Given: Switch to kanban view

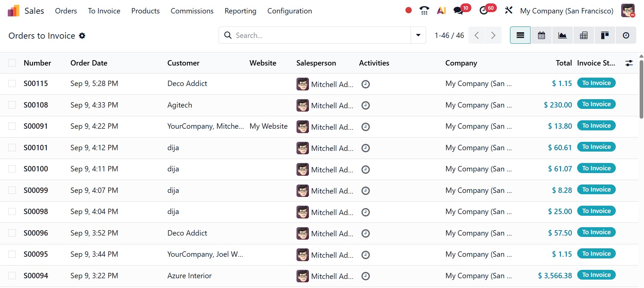Looking at the screenshot, I should [x=605, y=35].
